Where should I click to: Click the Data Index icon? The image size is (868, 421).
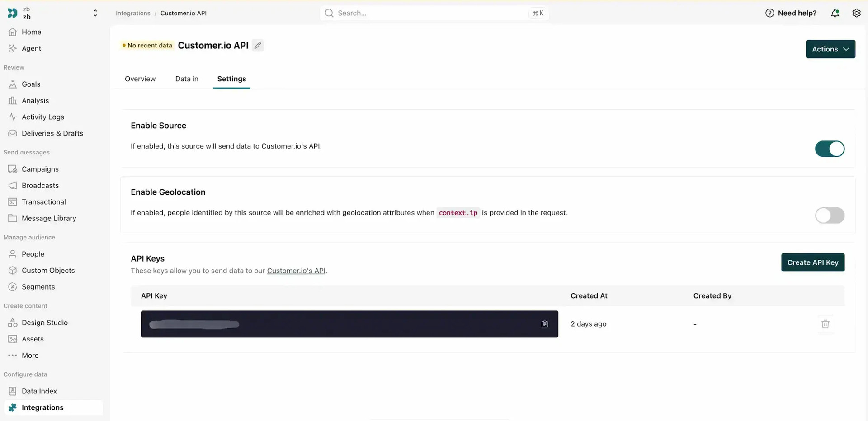point(13,391)
